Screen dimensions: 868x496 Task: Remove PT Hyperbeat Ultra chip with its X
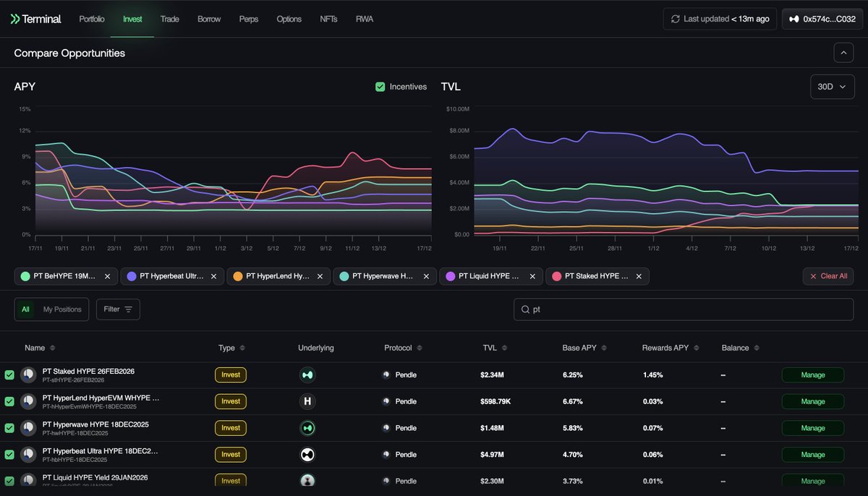point(213,276)
